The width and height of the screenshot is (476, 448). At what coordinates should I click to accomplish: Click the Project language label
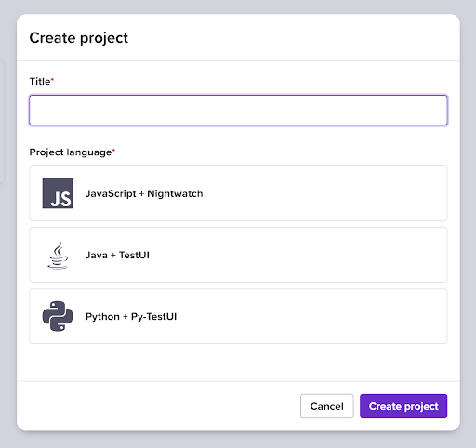click(x=71, y=152)
